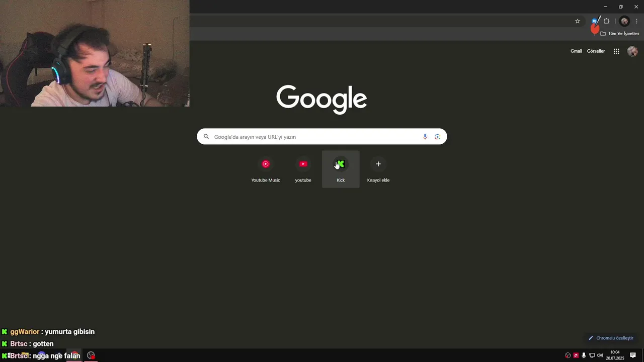This screenshot has height=362, width=644.
Task: Open Google Lens image search icon
Action: pyautogui.click(x=437, y=137)
